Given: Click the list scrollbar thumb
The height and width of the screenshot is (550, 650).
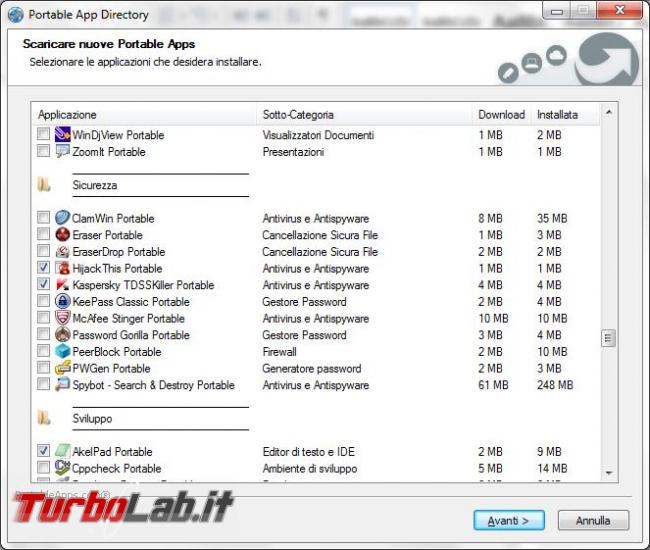Looking at the screenshot, I should pos(609,338).
